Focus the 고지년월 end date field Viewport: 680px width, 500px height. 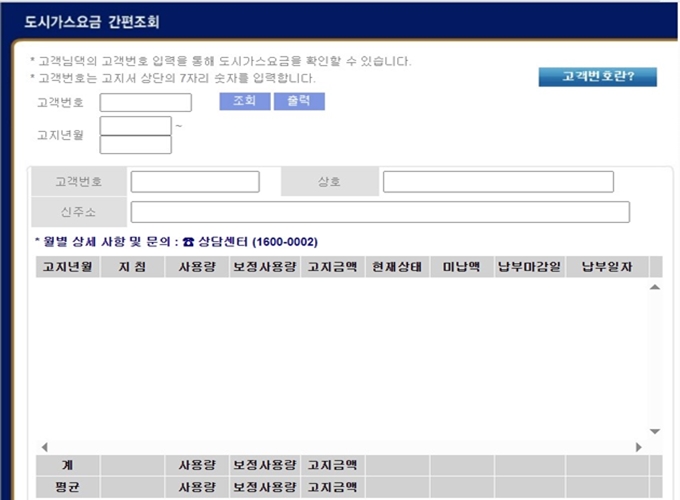tap(136, 145)
